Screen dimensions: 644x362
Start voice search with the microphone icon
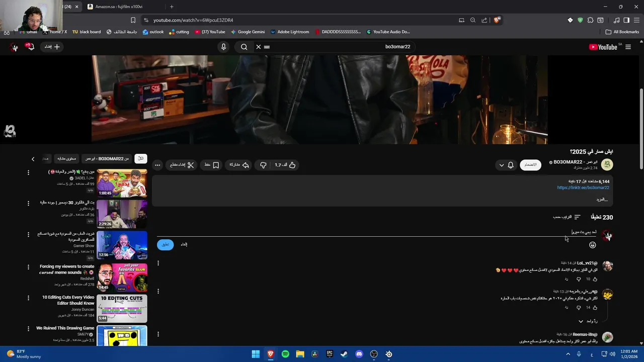[223, 47]
